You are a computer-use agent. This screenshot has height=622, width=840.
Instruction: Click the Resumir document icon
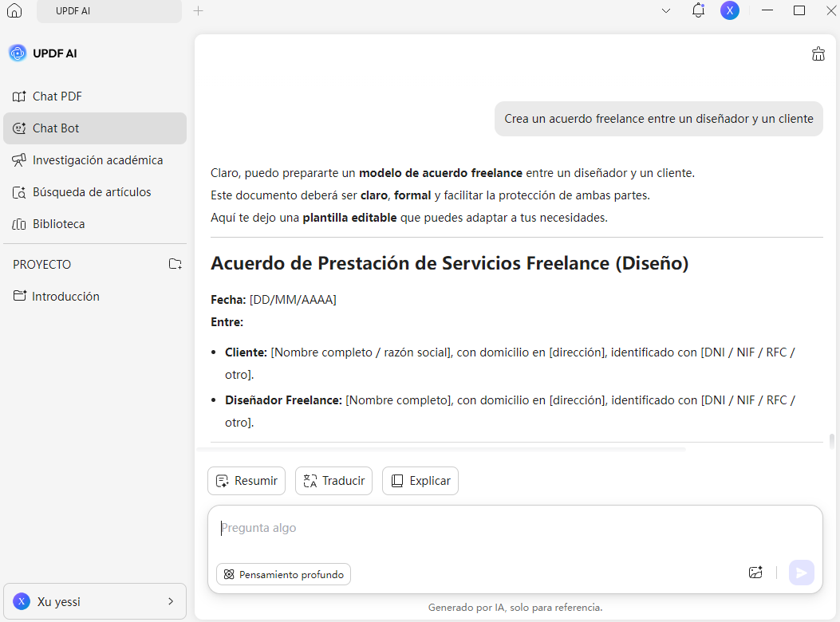click(x=223, y=481)
